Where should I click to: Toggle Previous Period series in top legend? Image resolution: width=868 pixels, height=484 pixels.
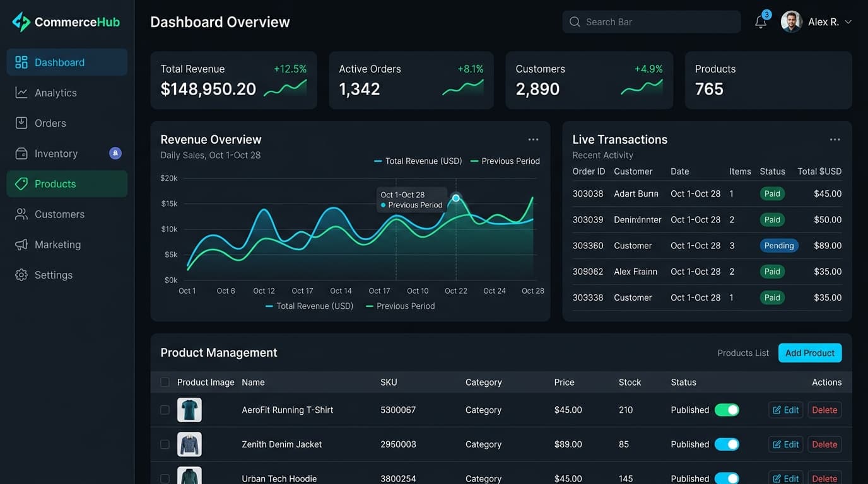(505, 161)
